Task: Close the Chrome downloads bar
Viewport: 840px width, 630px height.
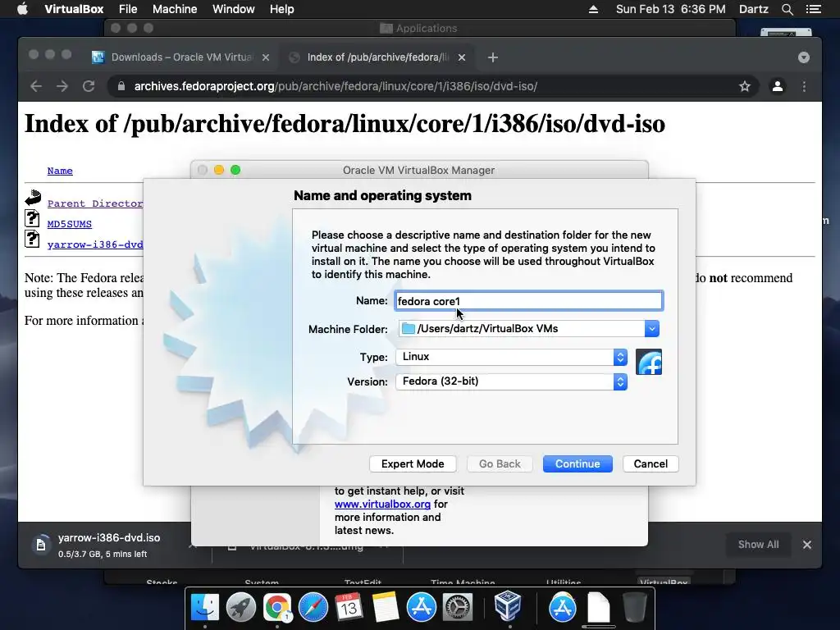Action: (807, 545)
